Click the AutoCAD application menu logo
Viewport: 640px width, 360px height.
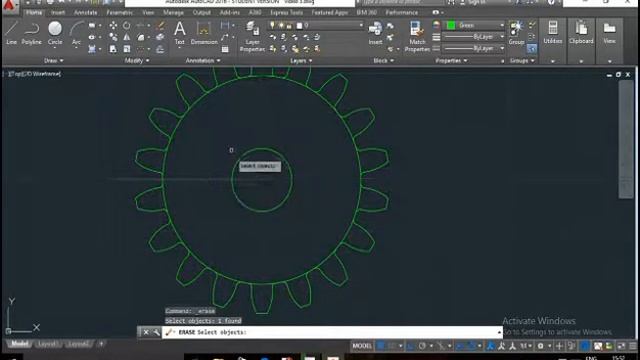(9, 6)
